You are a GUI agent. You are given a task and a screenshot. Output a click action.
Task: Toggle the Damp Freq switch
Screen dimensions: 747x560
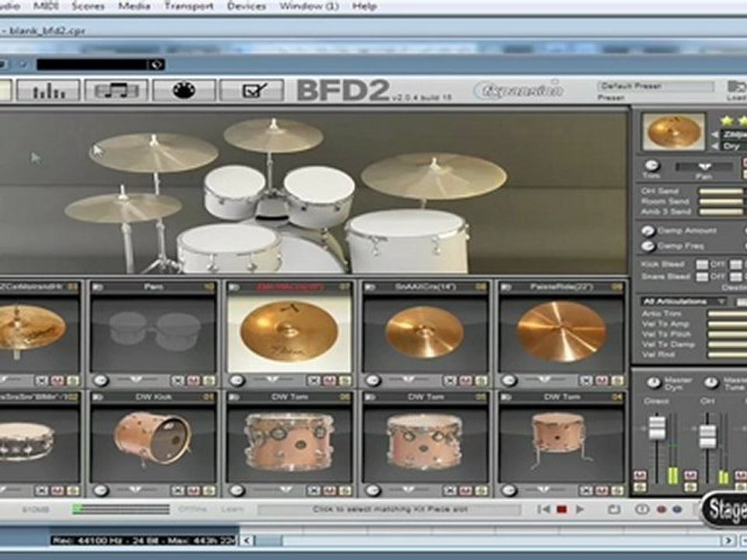(x=648, y=247)
